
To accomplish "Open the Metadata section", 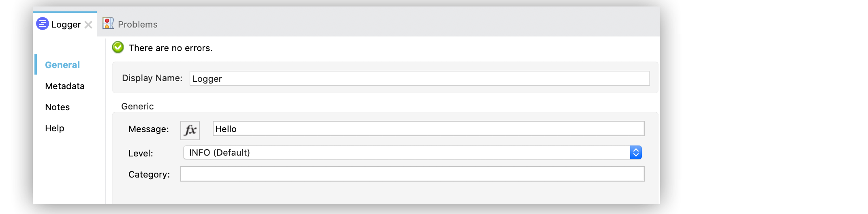I will [x=65, y=86].
